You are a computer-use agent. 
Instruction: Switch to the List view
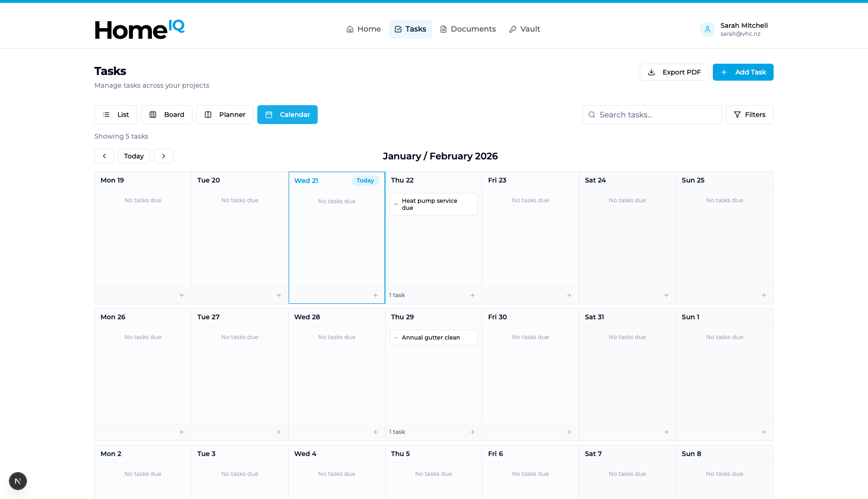coord(116,115)
